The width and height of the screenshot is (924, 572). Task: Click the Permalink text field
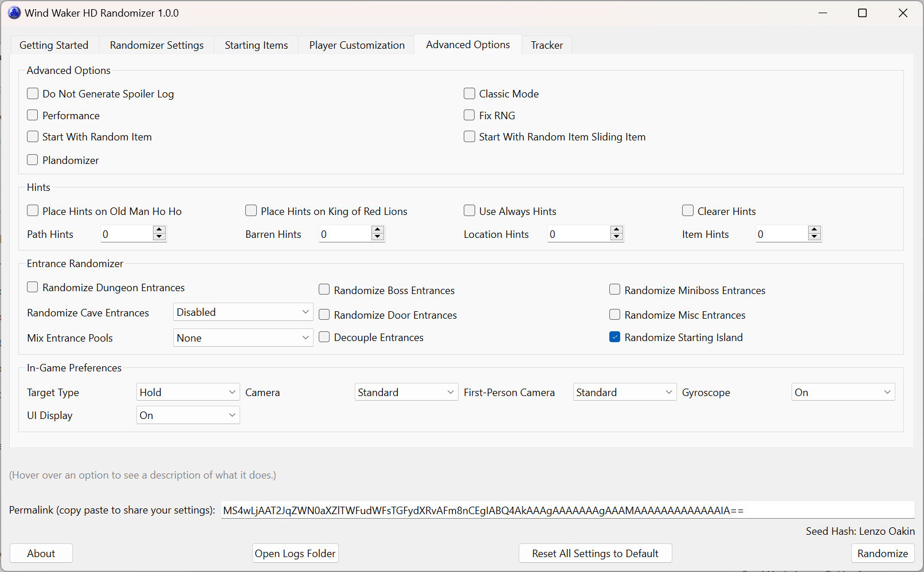click(567, 510)
